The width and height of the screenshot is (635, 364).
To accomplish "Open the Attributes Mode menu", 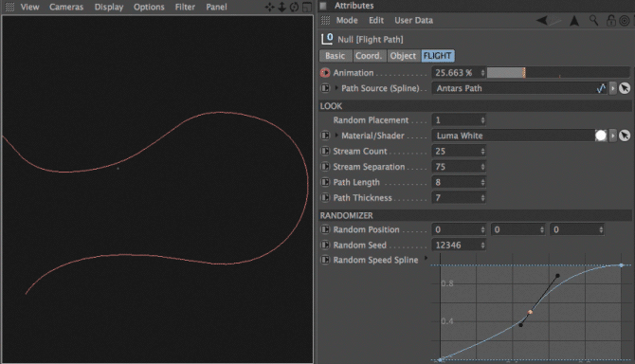I will pyautogui.click(x=347, y=20).
